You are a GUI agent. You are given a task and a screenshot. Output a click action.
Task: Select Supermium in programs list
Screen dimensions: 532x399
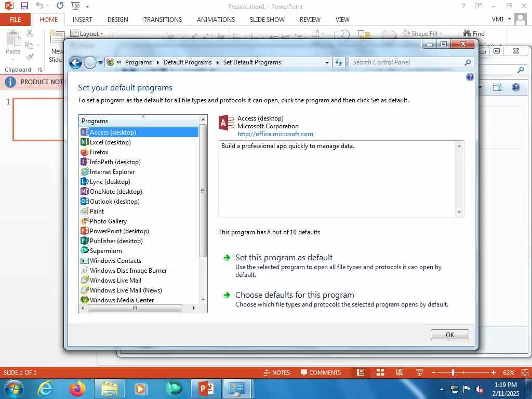tap(101, 250)
